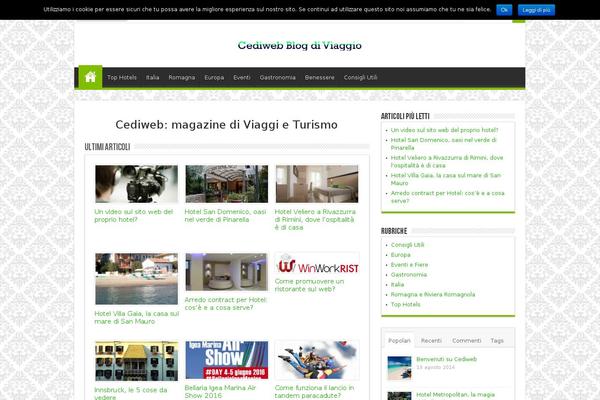Image resolution: width=600 pixels, height=400 pixels.
Task: Select Romagna e Riviera Romagnola category
Action: click(x=433, y=294)
